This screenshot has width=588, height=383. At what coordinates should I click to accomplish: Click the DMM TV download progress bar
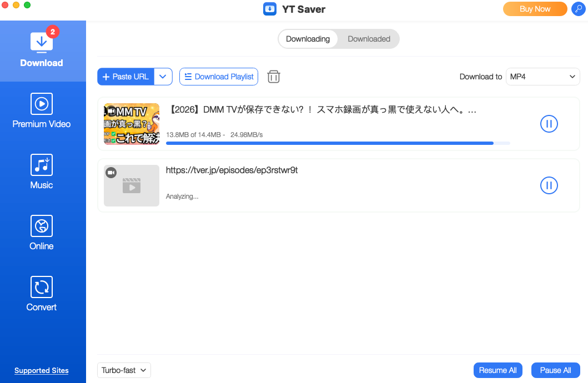pyautogui.click(x=338, y=143)
